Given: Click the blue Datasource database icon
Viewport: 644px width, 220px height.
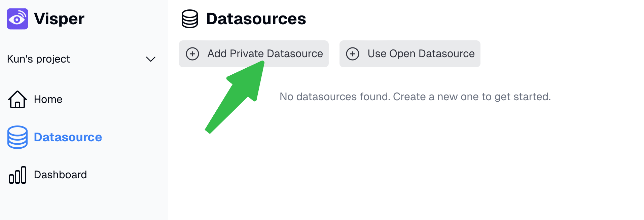Looking at the screenshot, I should [x=17, y=137].
